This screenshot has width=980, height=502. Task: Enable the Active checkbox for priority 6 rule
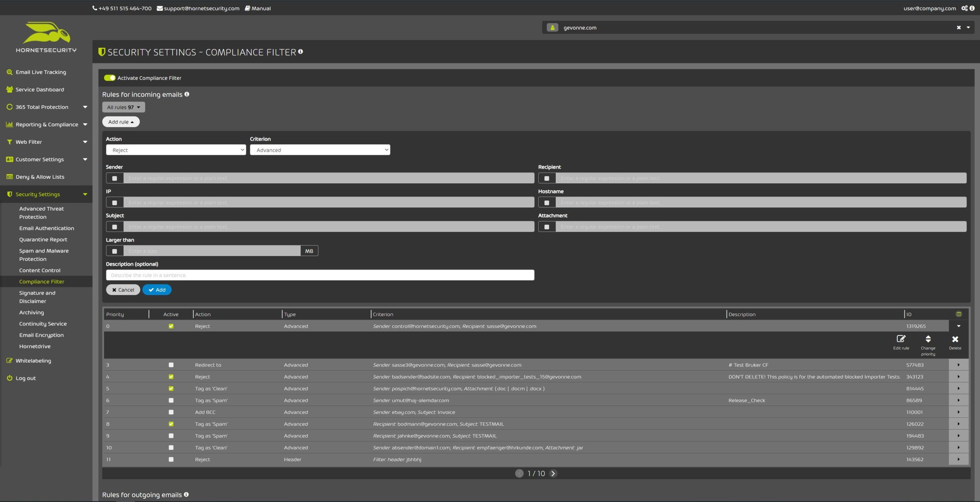pos(170,400)
